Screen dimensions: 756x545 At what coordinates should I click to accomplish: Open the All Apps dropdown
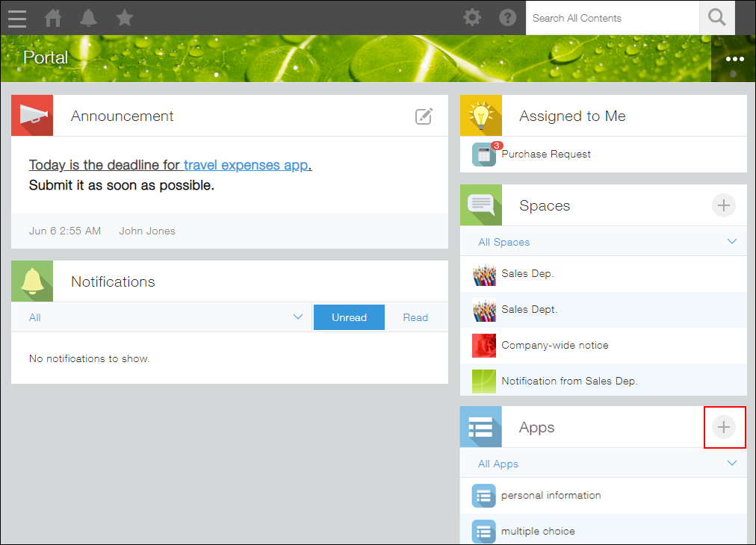click(731, 463)
